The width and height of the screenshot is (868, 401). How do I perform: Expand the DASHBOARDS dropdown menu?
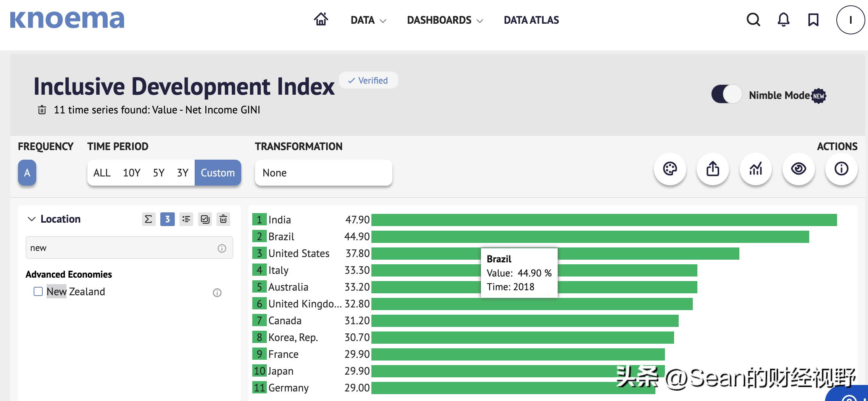pos(445,20)
